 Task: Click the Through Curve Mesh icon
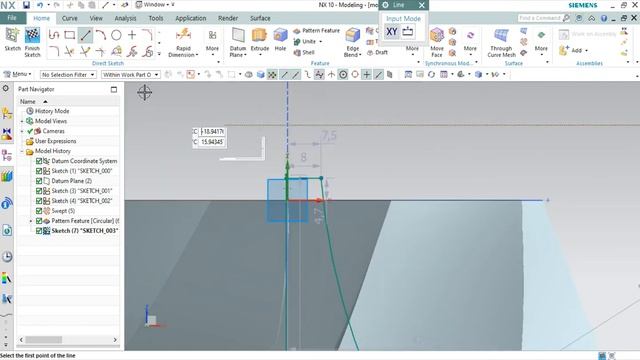(501, 36)
